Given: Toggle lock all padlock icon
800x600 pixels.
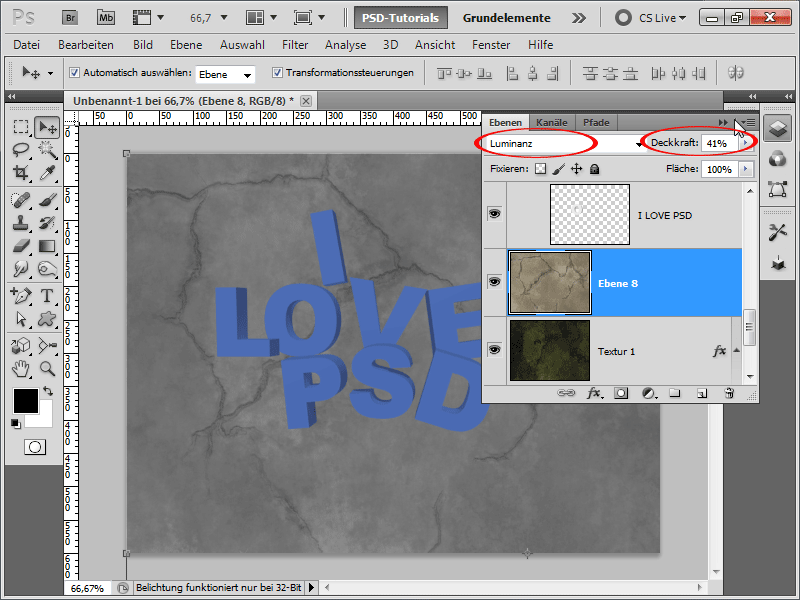Looking at the screenshot, I should [x=594, y=169].
